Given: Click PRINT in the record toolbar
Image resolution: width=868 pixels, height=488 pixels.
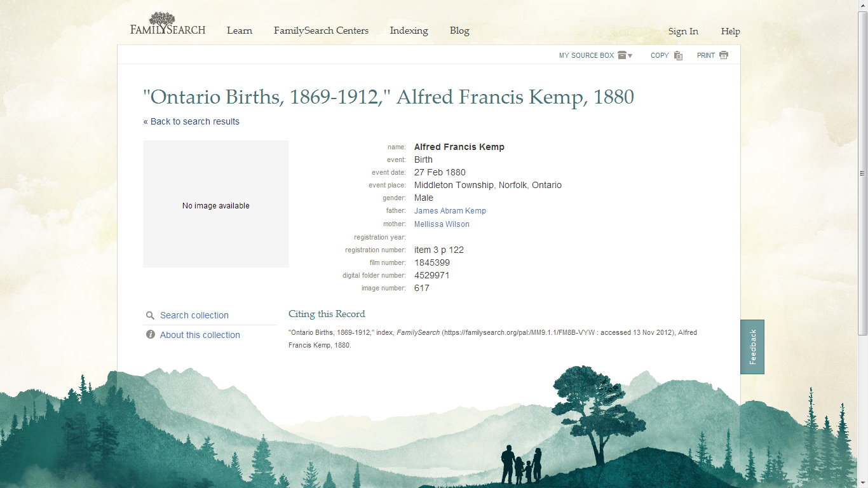Looking at the screenshot, I should coord(704,55).
